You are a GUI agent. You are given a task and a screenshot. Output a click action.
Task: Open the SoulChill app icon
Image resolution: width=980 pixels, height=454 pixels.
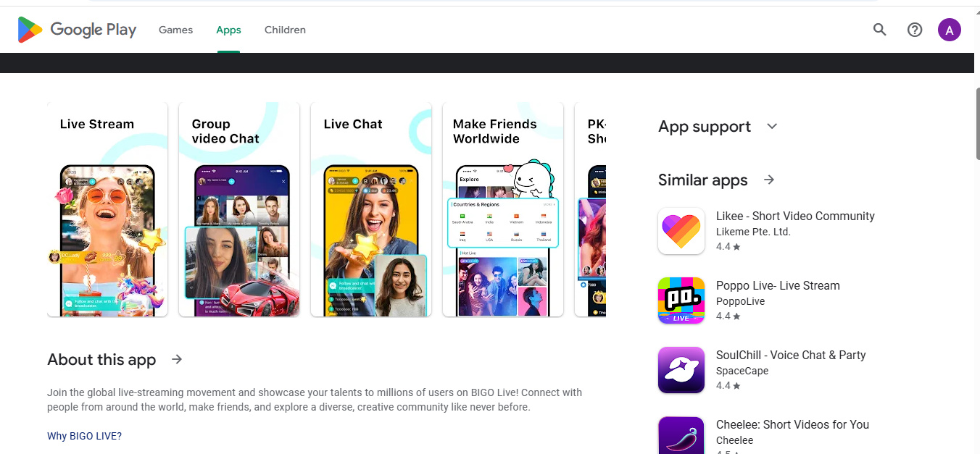point(681,370)
